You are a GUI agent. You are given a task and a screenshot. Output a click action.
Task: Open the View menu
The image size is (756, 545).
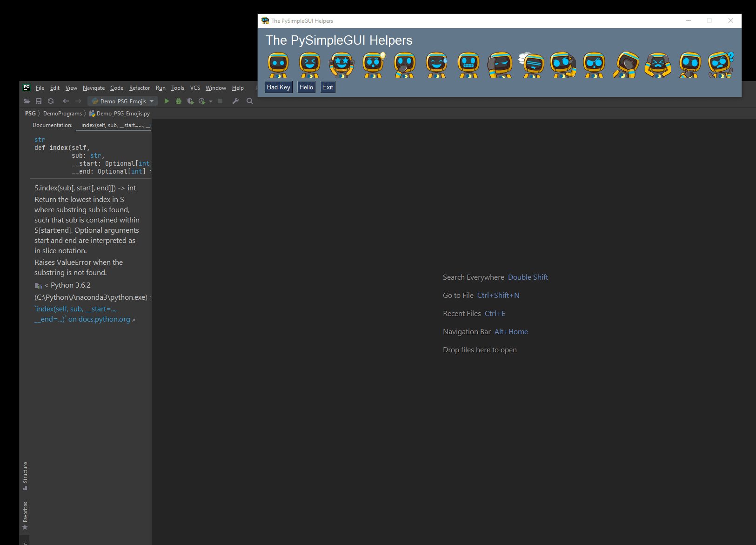coord(71,88)
